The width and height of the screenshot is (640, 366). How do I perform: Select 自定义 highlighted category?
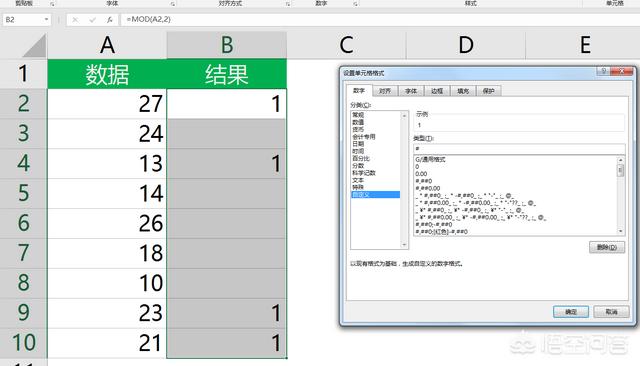[x=376, y=195]
